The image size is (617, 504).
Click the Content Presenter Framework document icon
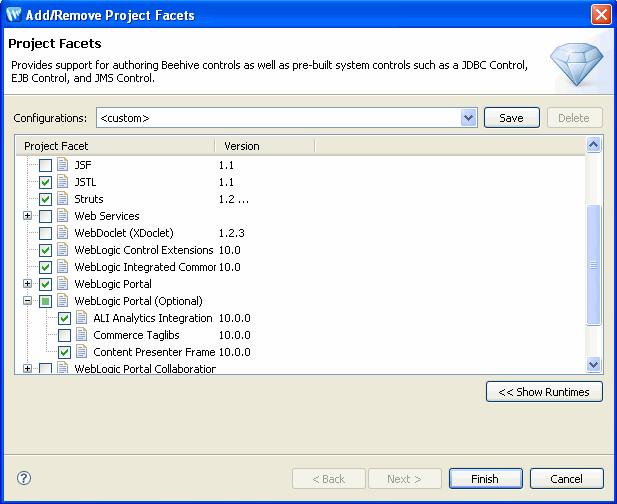(81, 351)
